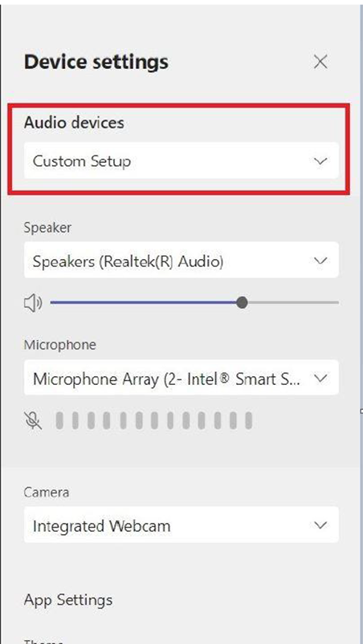
Task: Click the Device settings title
Action: (x=96, y=62)
